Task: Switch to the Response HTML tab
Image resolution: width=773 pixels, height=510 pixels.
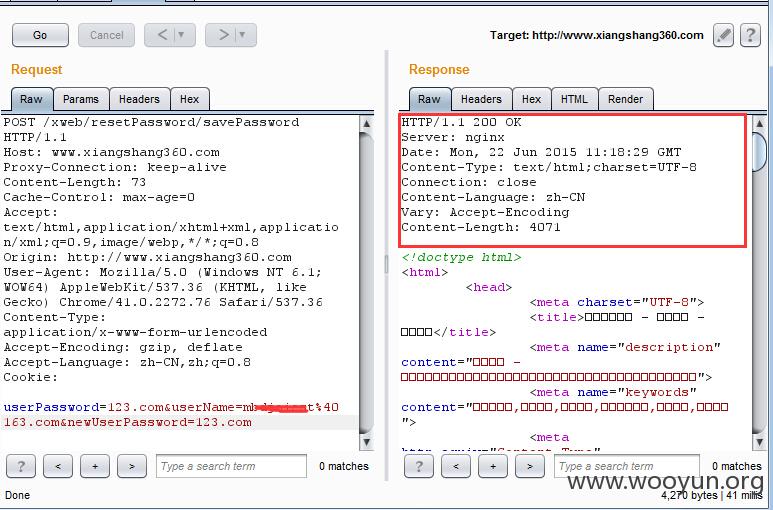Action: point(575,99)
